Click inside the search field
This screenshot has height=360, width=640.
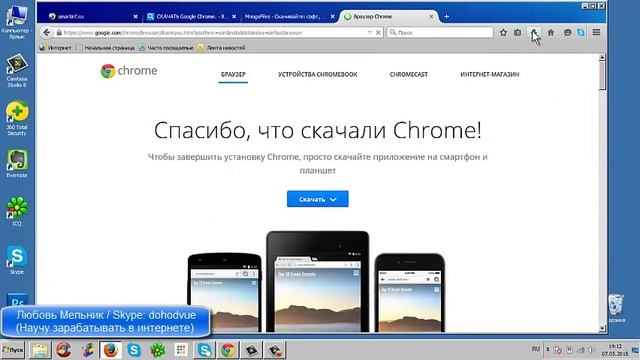point(440,32)
